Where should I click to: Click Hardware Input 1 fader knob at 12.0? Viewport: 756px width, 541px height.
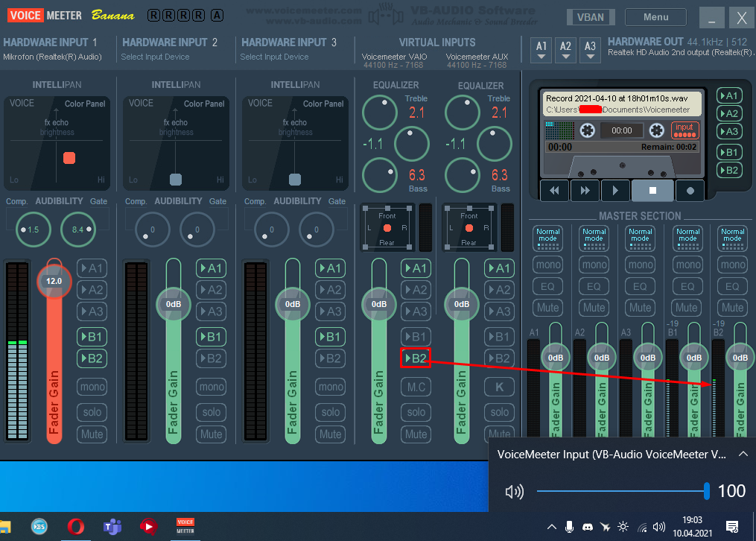point(54,281)
